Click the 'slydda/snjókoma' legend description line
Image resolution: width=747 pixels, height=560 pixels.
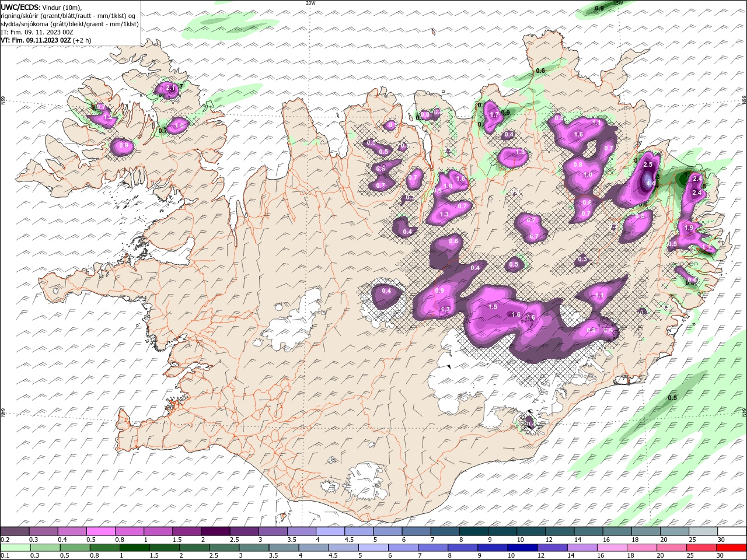[70, 24]
